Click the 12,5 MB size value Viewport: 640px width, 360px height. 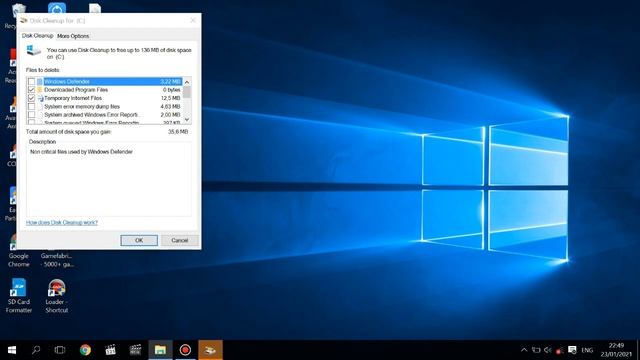tap(171, 98)
